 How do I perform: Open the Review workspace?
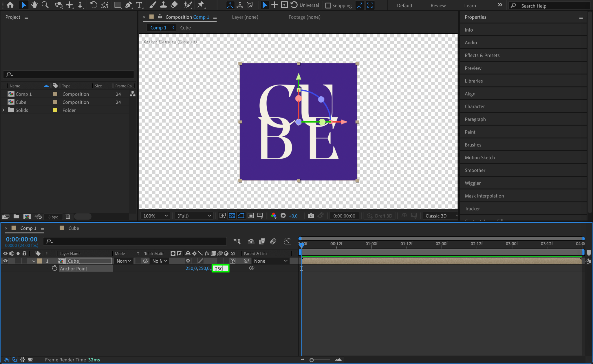pyautogui.click(x=438, y=6)
